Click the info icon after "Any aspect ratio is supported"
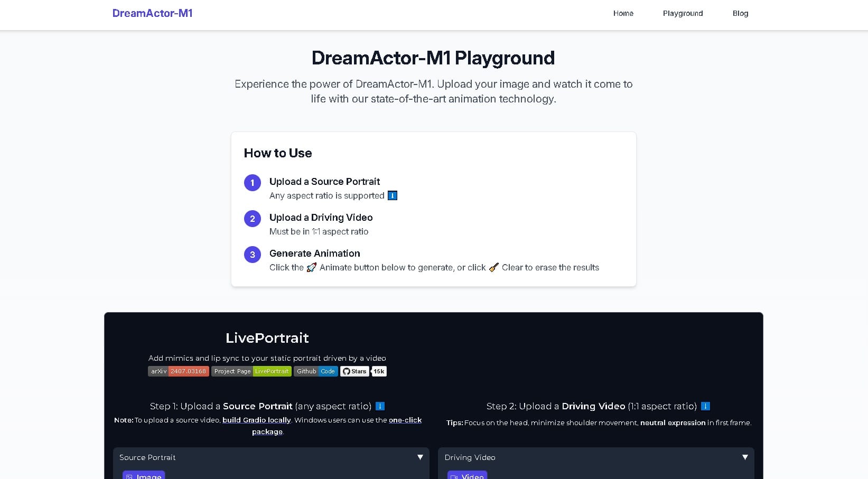The height and width of the screenshot is (479, 868). [x=392, y=195]
